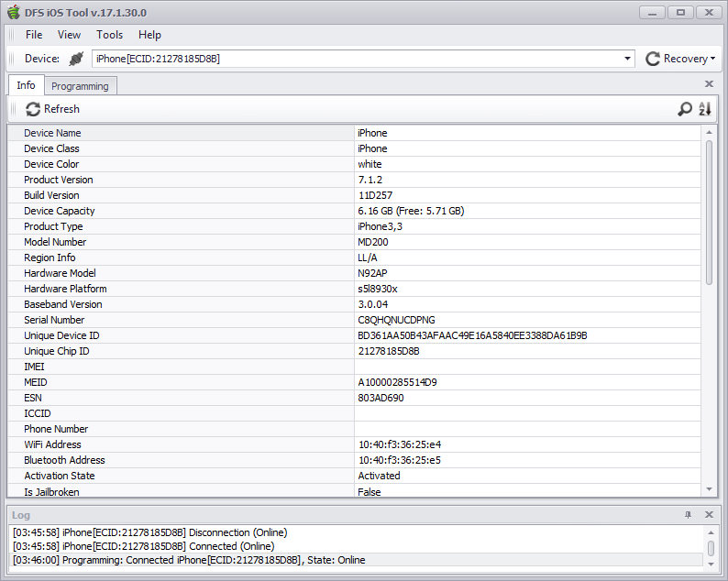
Task: Minimize the DFS iOS Tool window
Action: pyautogui.click(x=652, y=13)
